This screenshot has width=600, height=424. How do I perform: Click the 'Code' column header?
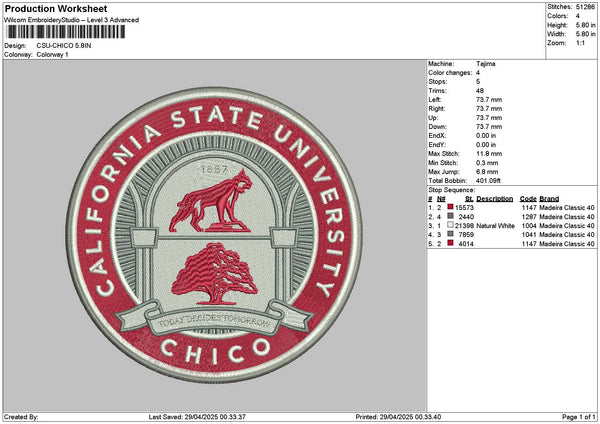(528, 199)
